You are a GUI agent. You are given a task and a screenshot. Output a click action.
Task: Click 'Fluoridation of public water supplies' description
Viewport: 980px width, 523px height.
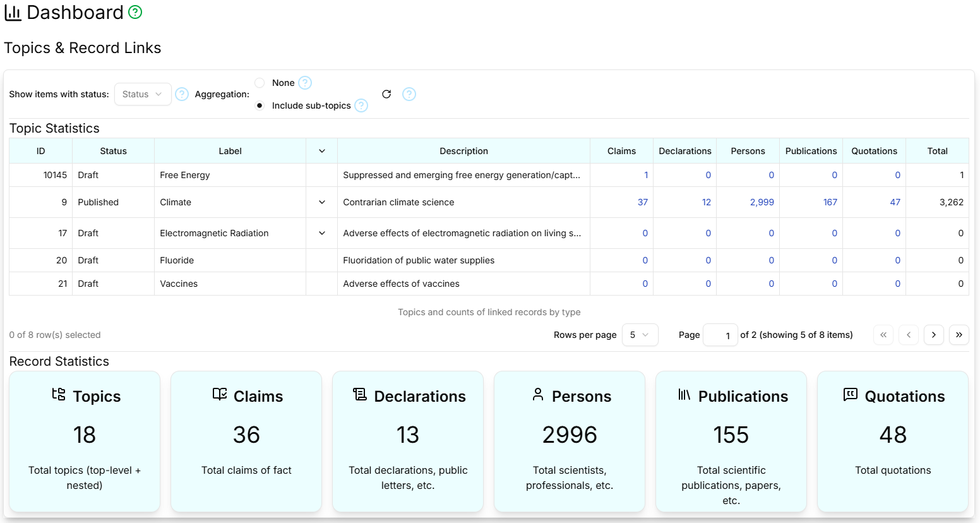pos(419,260)
